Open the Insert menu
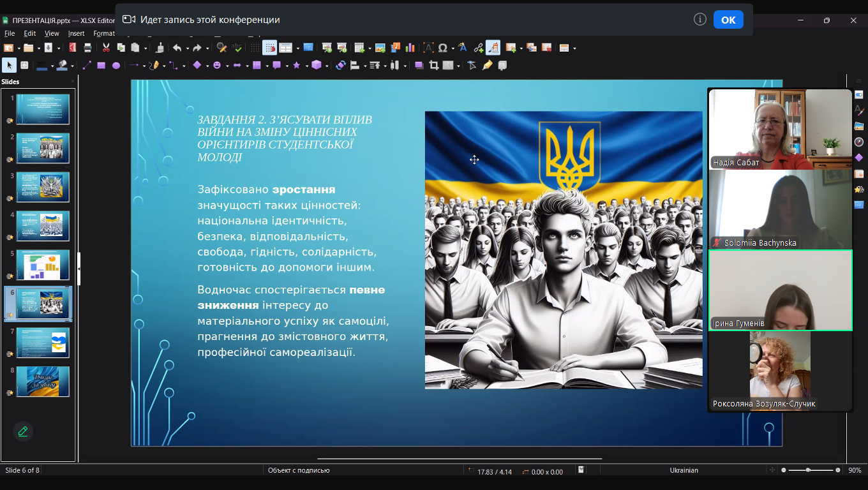This screenshot has height=490, width=868. [76, 33]
